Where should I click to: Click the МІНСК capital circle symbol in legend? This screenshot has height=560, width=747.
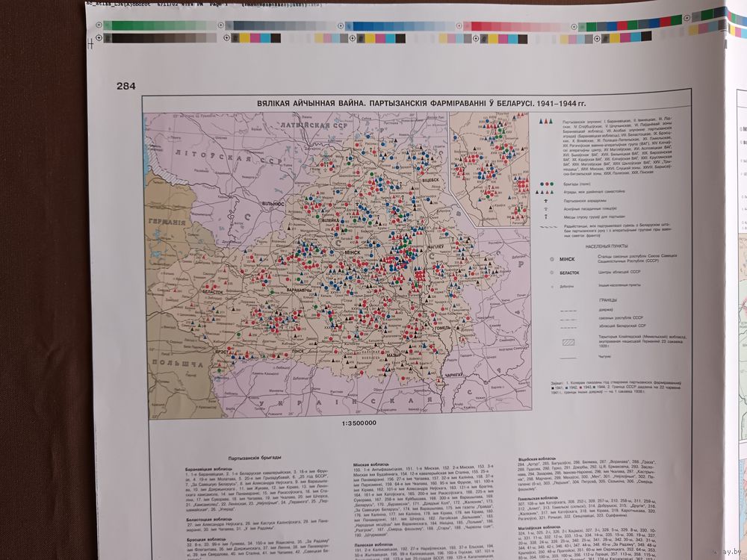click(x=551, y=258)
